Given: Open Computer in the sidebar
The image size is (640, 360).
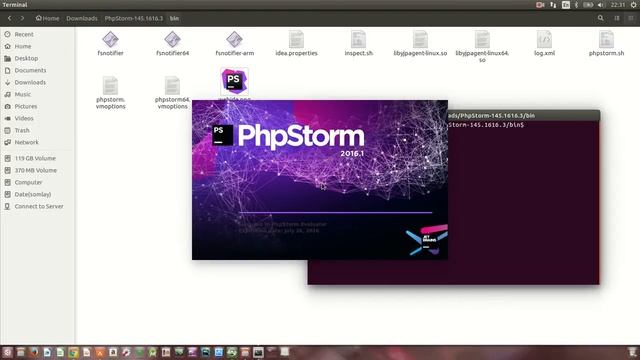Looking at the screenshot, I should pos(28,182).
